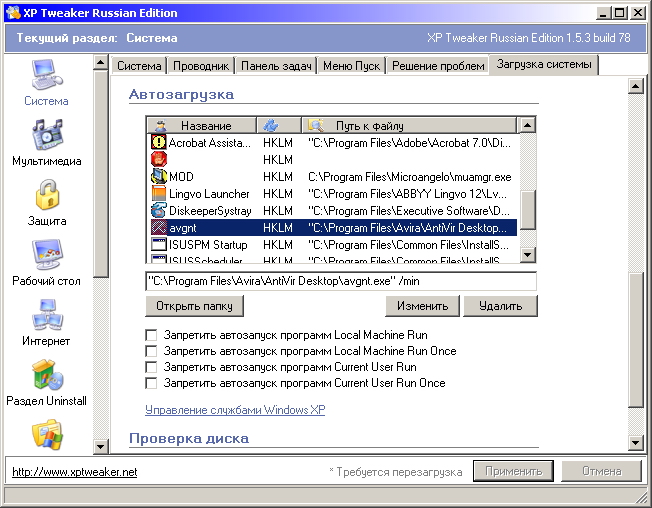Enable Запретить автозапуск Local Machine Run Once
652x508 pixels.
151,351
